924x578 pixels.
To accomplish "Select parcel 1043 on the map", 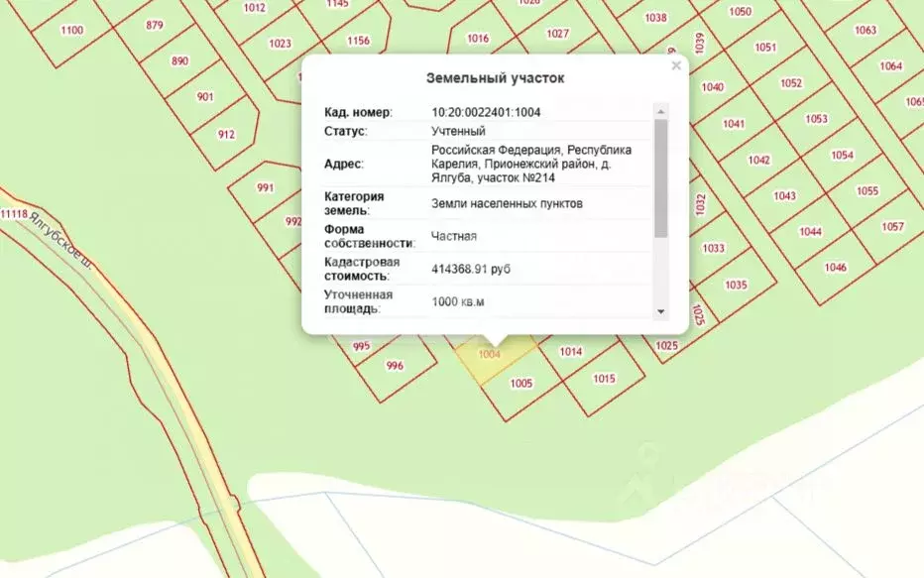I will (x=784, y=195).
